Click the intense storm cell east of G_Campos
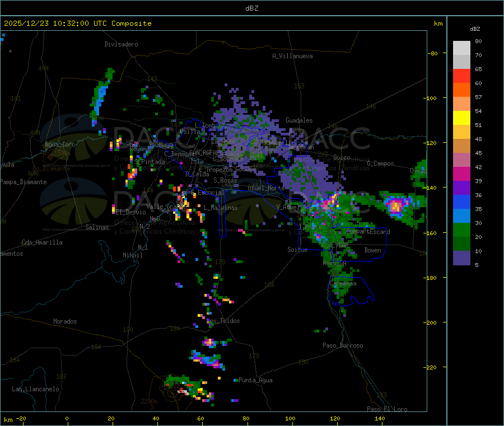 coord(396,205)
